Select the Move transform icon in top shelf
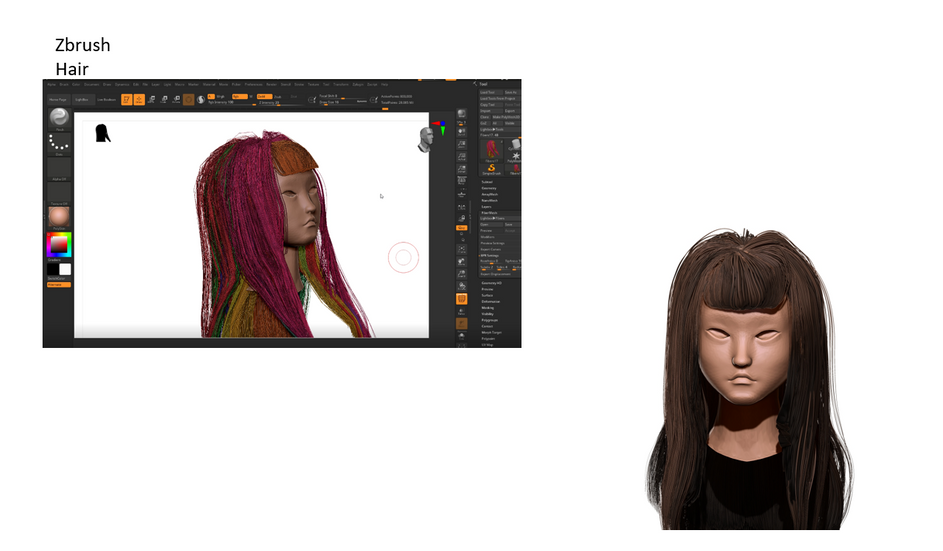 [x=151, y=99]
